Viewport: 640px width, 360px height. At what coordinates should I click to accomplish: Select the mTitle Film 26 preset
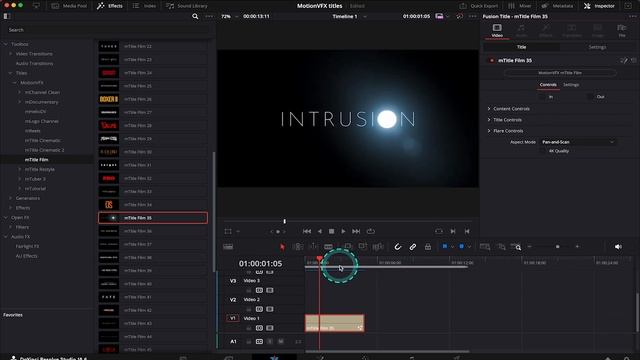coord(153,99)
